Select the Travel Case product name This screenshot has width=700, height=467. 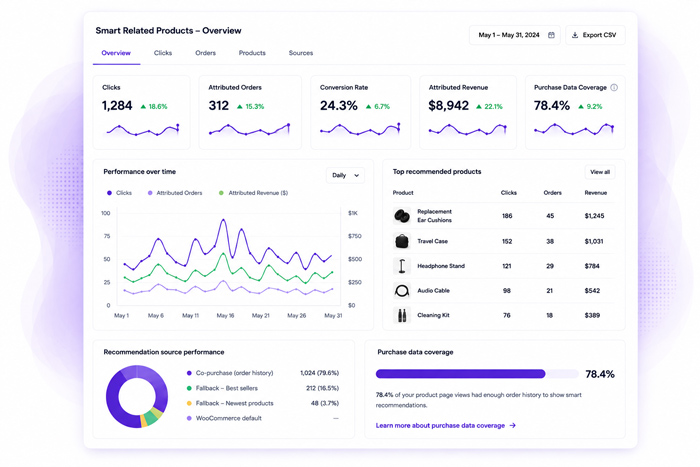[433, 241]
